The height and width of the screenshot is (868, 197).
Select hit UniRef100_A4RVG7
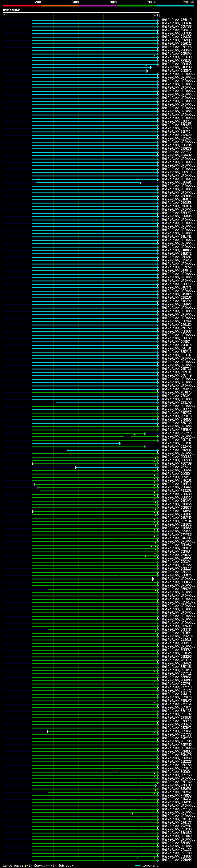point(177,412)
